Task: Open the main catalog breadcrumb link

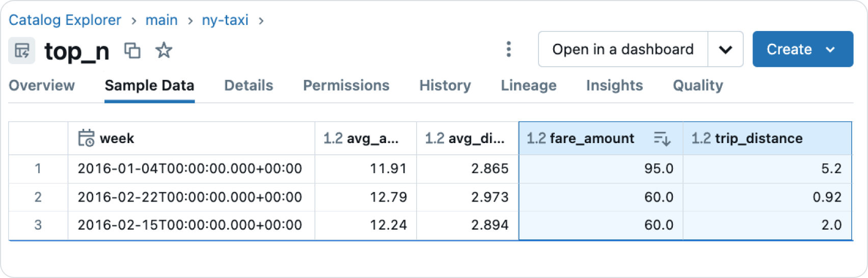Action: [x=161, y=20]
